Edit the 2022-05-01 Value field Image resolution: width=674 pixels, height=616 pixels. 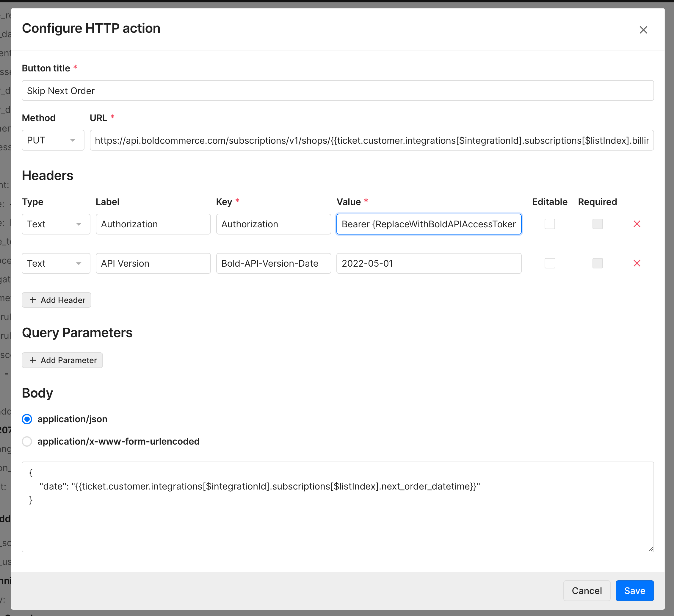pos(429,263)
